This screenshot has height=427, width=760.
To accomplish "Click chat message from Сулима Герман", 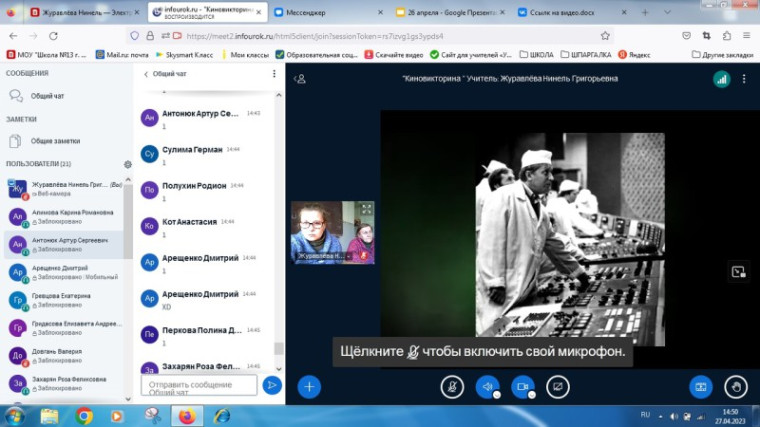I will [204, 155].
